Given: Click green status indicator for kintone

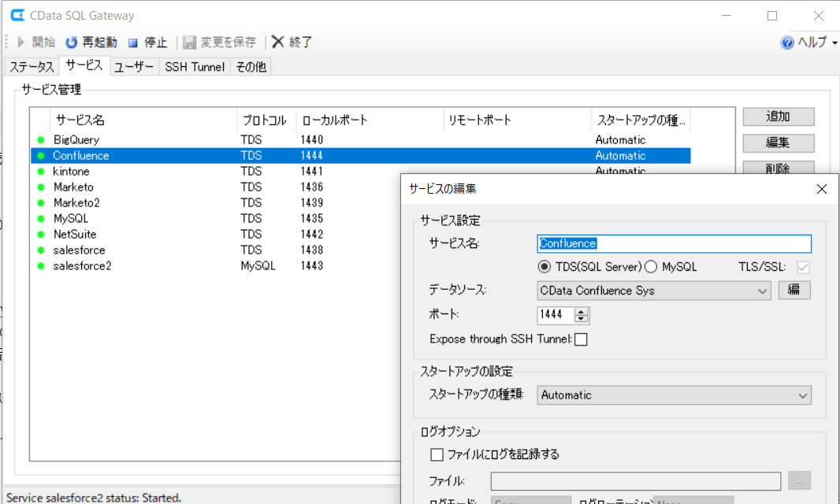Looking at the screenshot, I should click(41, 172).
